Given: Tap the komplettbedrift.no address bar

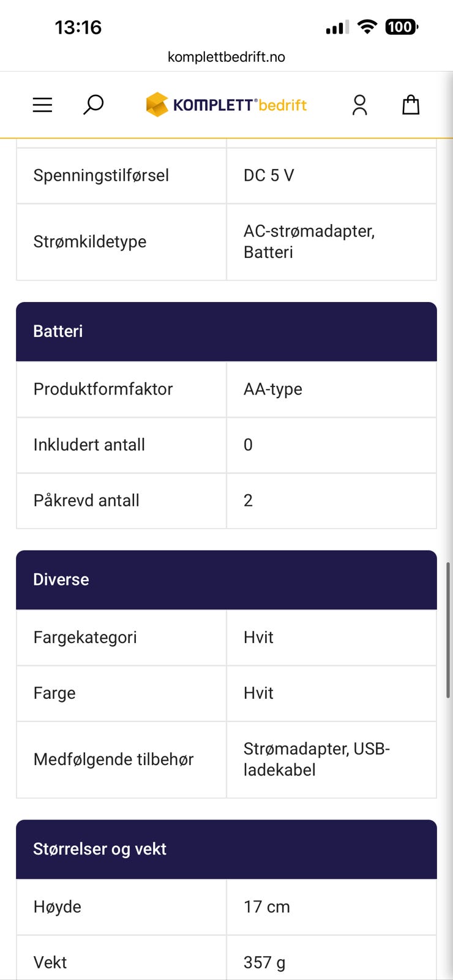Looking at the screenshot, I should click(x=226, y=57).
